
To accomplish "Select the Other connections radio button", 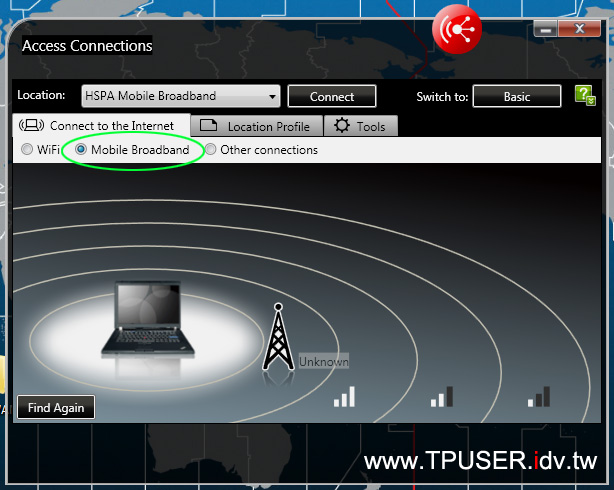I will click(x=210, y=149).
